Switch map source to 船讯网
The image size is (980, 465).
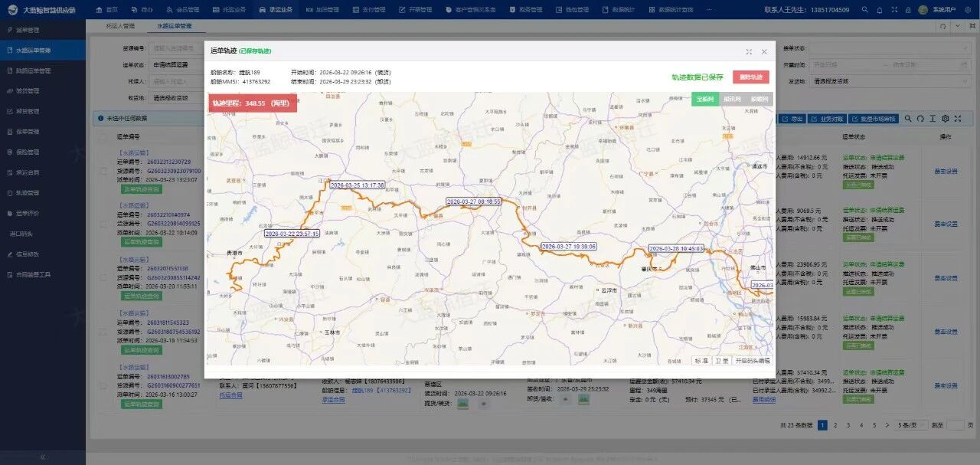pos(733,100)
